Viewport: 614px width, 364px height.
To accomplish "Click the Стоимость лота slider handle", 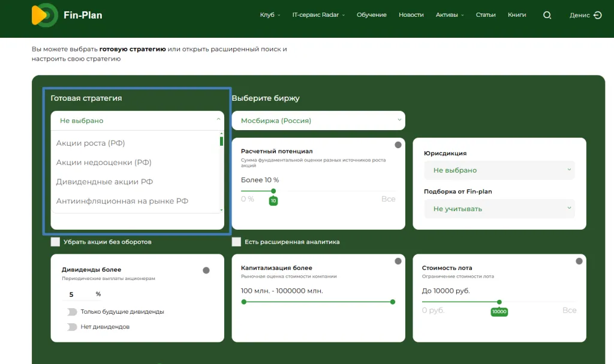I will click(x=499, y=302).
